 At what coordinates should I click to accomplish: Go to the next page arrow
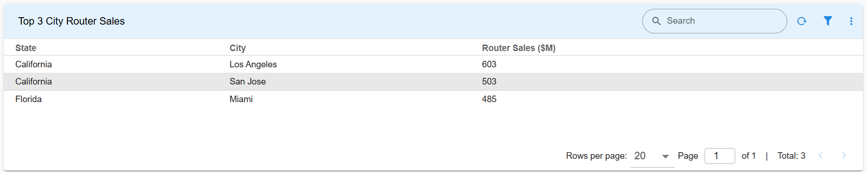point(844,156)
